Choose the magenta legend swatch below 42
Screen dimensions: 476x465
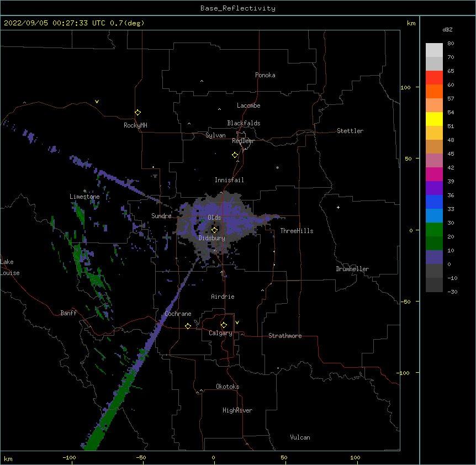pyautogui.click(x=434, y=174)
